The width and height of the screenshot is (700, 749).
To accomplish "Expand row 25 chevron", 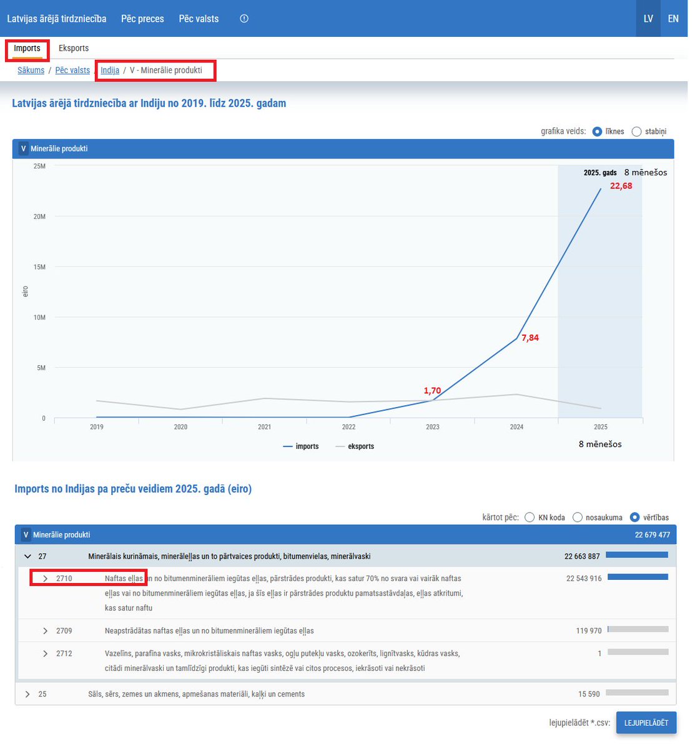I will click(27, 694).
